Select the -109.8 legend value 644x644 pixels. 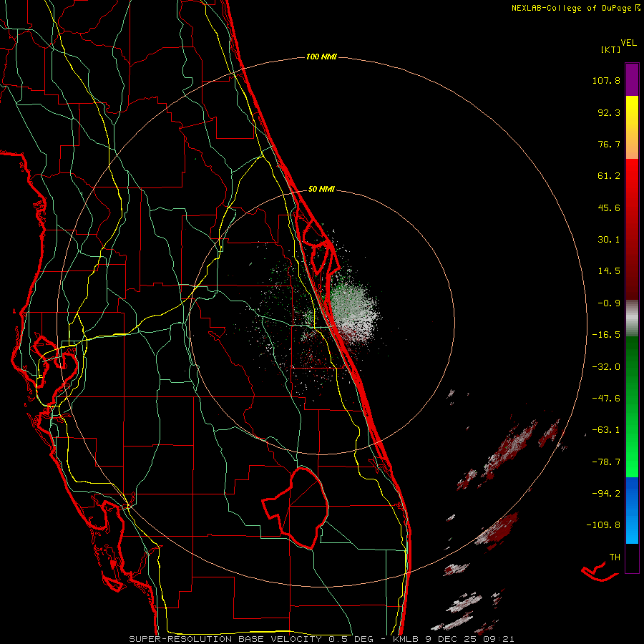(x=603, y=525)
